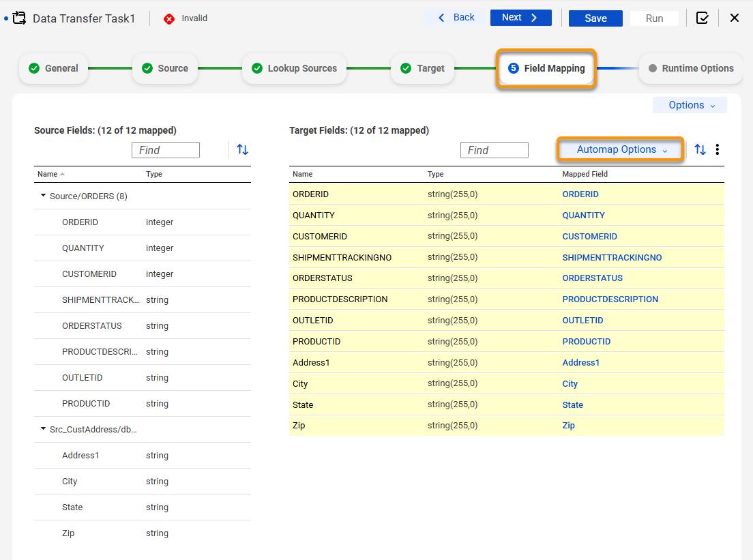
Task: Go to Lookup Sources step
Action: click(295, 68)
